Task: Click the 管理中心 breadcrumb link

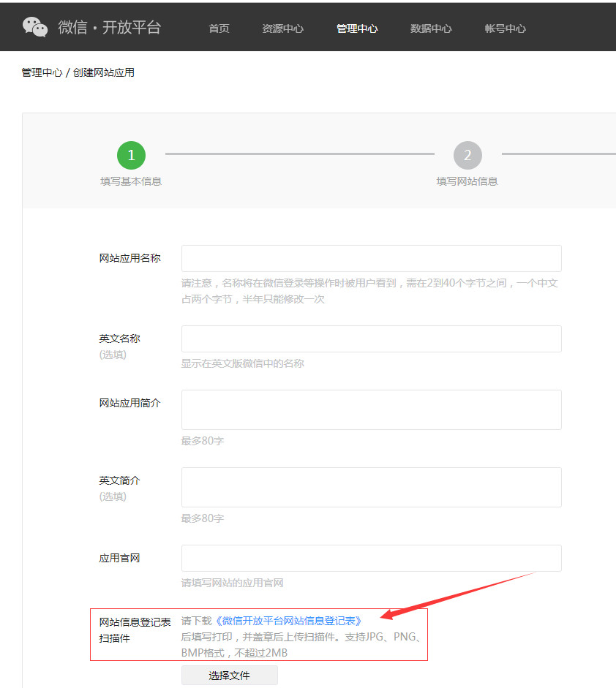Action: pos(42,72)
